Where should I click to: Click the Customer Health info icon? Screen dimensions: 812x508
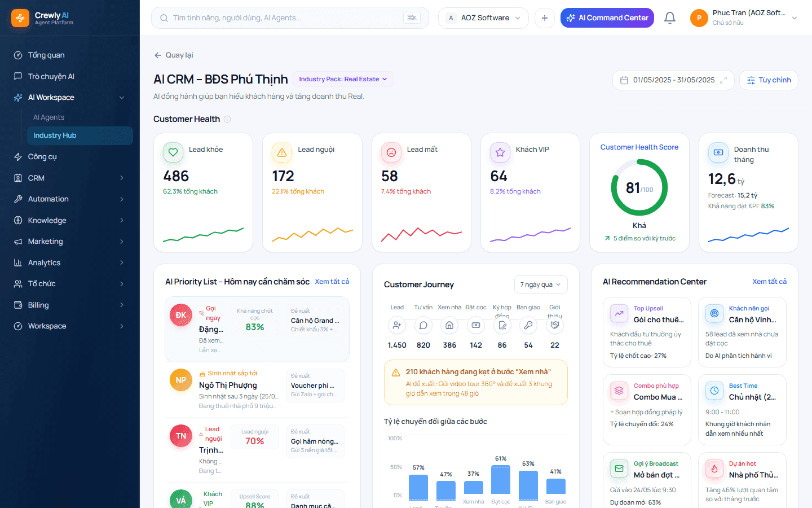(x=227, y=119)
